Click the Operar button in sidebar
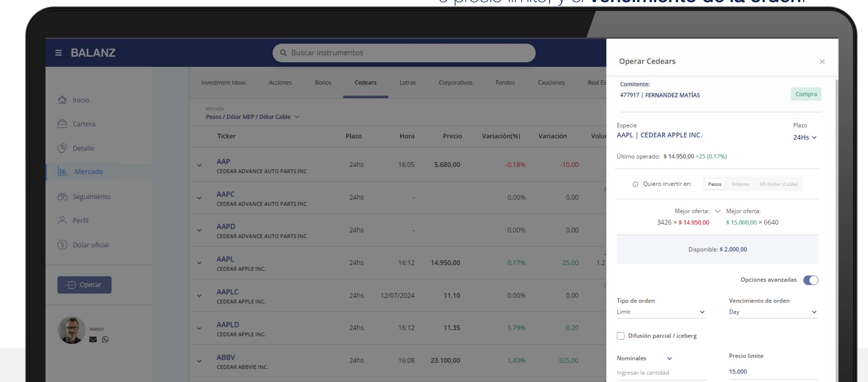Image resolution: width=868 pixels, height=382 pixels. click(84, 285)
